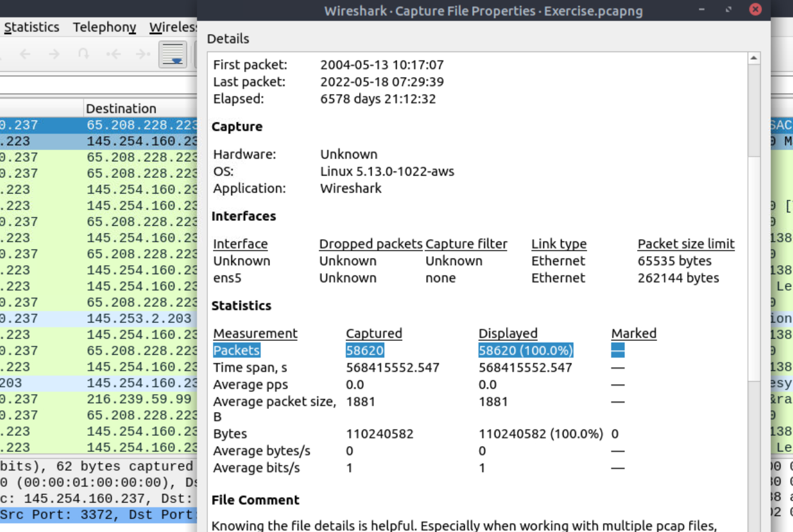Select the 'ens5' interface name
The image size is (793, 532).
point(227,278)
